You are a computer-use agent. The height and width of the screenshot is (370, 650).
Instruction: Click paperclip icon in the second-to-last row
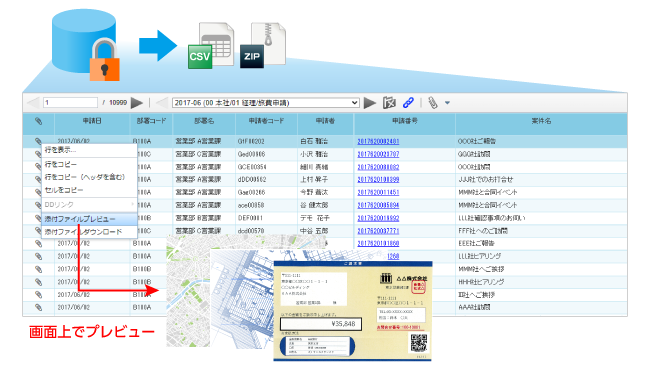38,295
